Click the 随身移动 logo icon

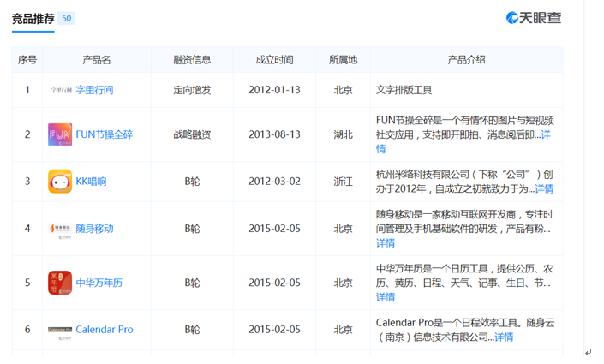(x=60, y=230)
